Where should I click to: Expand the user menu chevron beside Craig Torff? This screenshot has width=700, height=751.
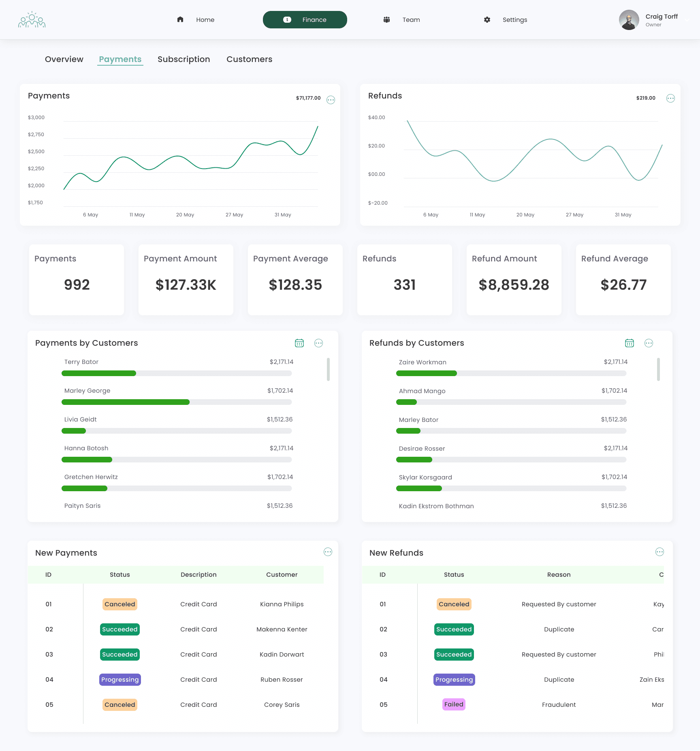click(687, 20)
